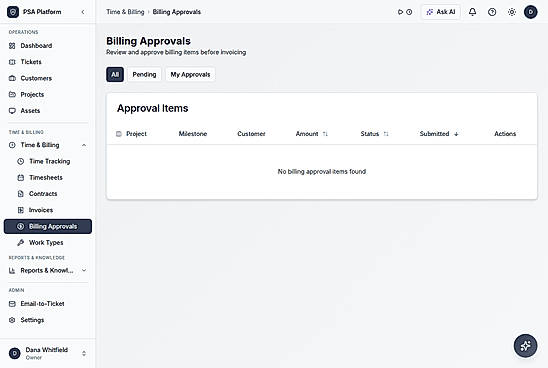Screen dimensions: 548x368
Task: Open the recent timers clock icon
Action: [409, 12]
